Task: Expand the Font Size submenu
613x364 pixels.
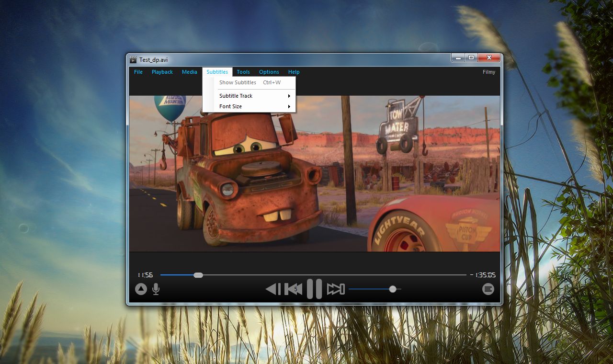Action: 249,106
